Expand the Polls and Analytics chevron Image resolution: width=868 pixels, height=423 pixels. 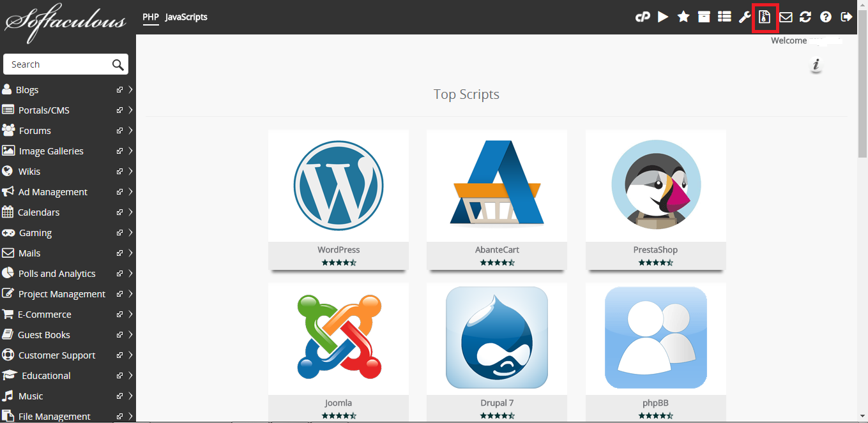tap(130, 274)
